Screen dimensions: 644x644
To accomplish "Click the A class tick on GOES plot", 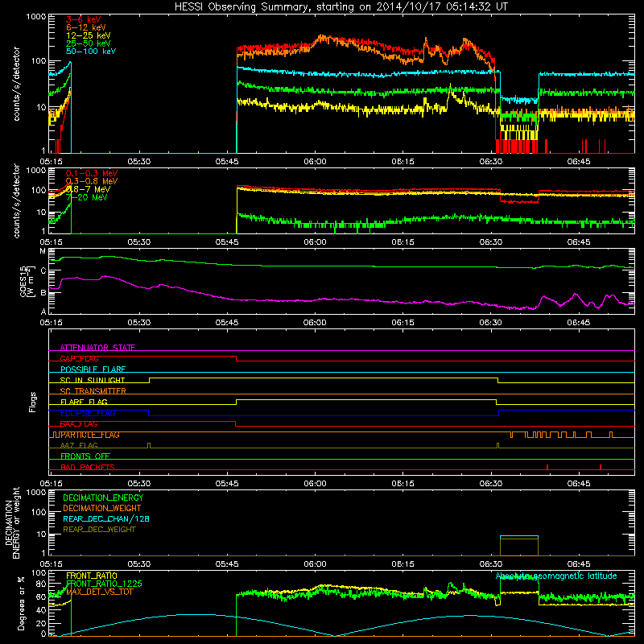I will point(43,311).
